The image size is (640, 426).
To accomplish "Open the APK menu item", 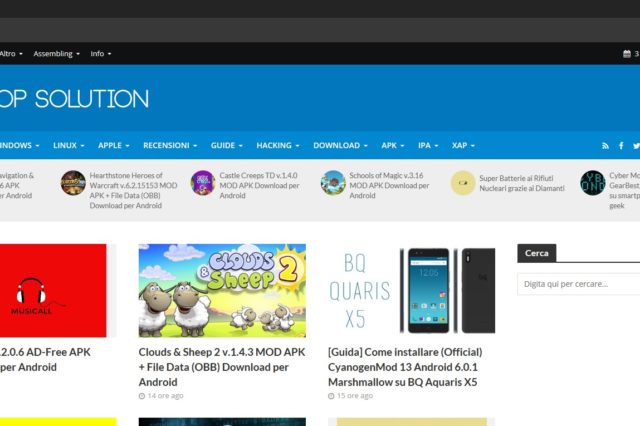I will pos(393,145).
